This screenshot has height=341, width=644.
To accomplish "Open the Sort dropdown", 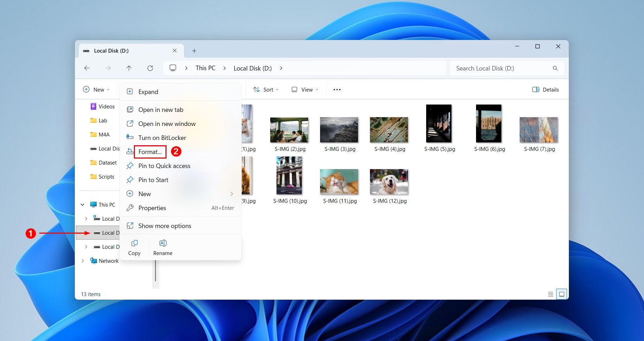I will pos(266,89).
